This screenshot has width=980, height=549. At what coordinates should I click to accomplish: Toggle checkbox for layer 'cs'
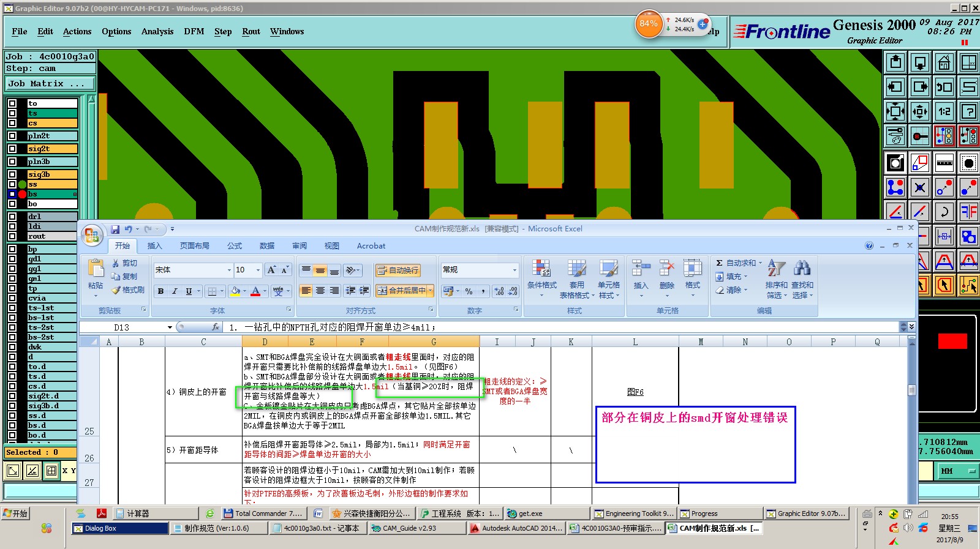(12, 123)
